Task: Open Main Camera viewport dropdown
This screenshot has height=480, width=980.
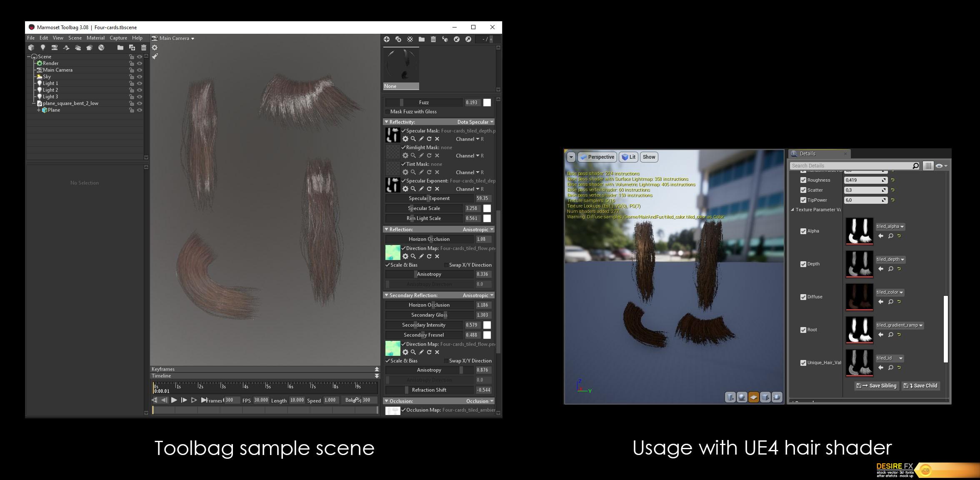Action: pos(177,38)
